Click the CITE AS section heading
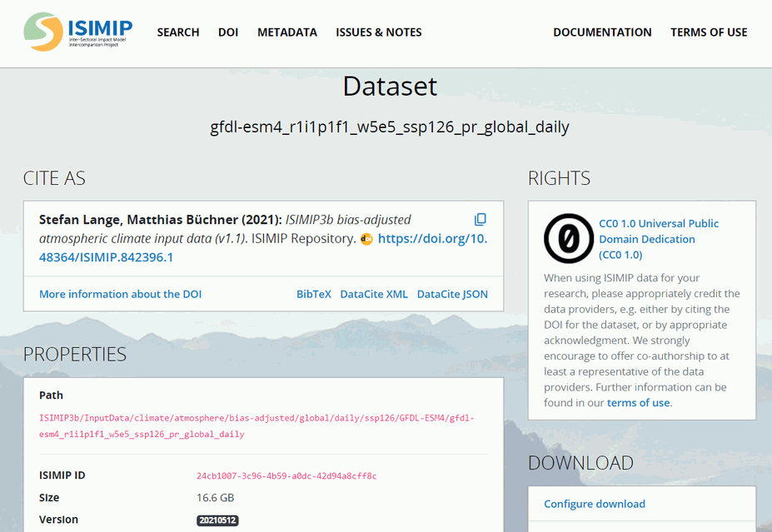 pos(54,178)
